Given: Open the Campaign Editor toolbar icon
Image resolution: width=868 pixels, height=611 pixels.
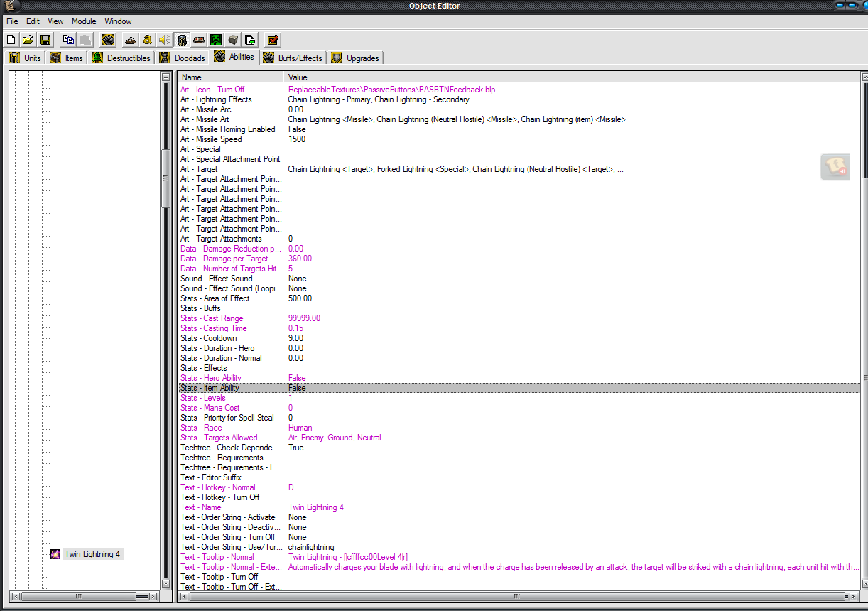Looking at the screenshot, I should 199,40.
